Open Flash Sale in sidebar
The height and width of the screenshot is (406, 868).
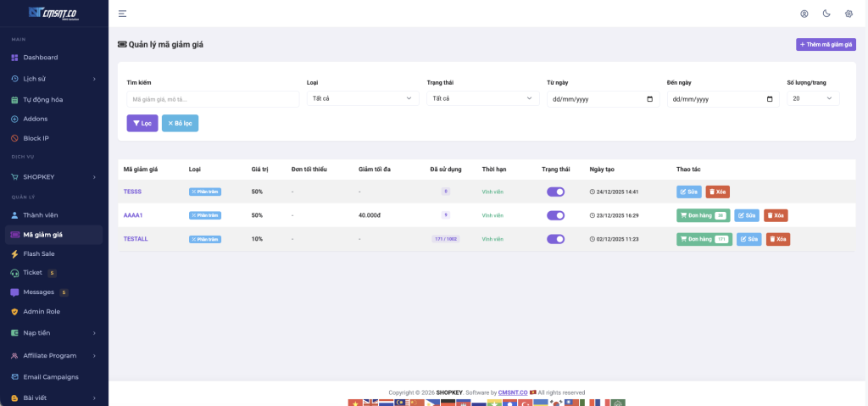tap(39, 253)
